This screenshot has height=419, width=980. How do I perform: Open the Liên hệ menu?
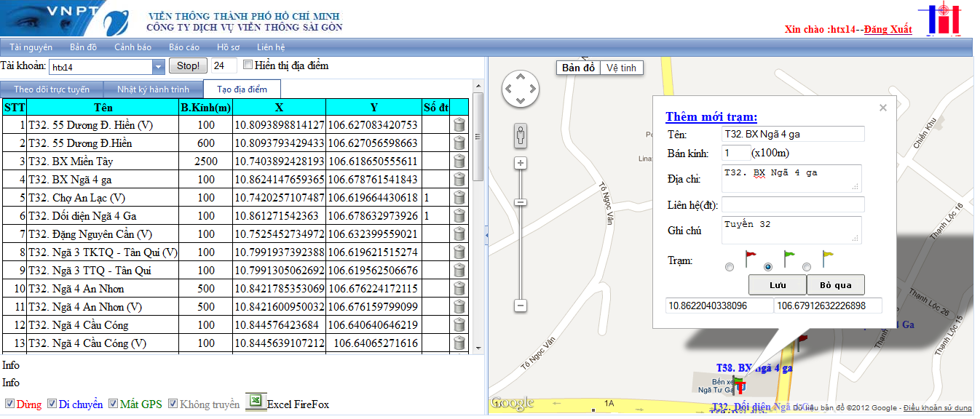271,47
